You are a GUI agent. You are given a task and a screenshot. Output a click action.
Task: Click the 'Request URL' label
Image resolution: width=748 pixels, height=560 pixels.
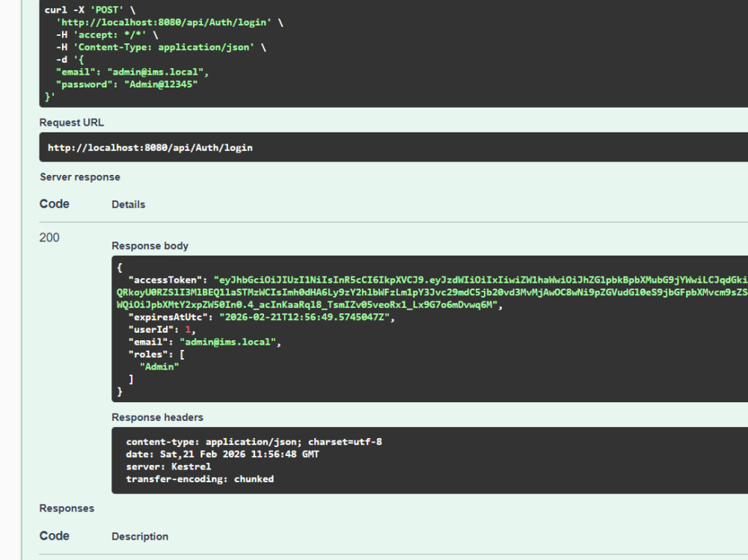pyautogui.click(x=72, y=123)
